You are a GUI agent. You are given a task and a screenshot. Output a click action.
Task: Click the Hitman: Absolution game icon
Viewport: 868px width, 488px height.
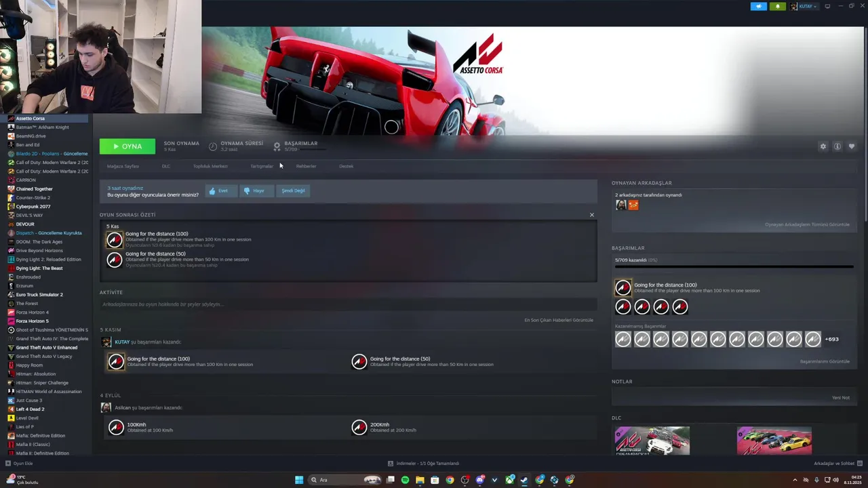pyautogui.click(x=11, y=374)
